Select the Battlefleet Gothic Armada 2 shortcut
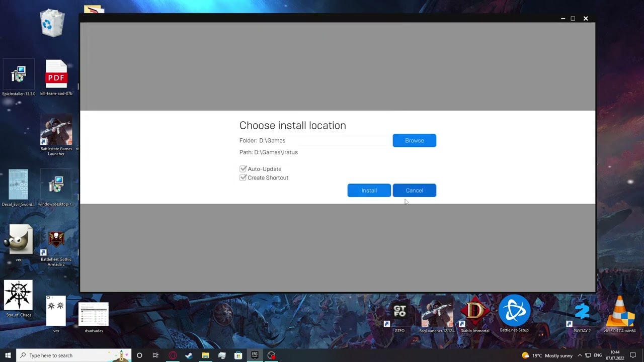The height and width of the screenshot is (362, 644). (x=56, y=248)
